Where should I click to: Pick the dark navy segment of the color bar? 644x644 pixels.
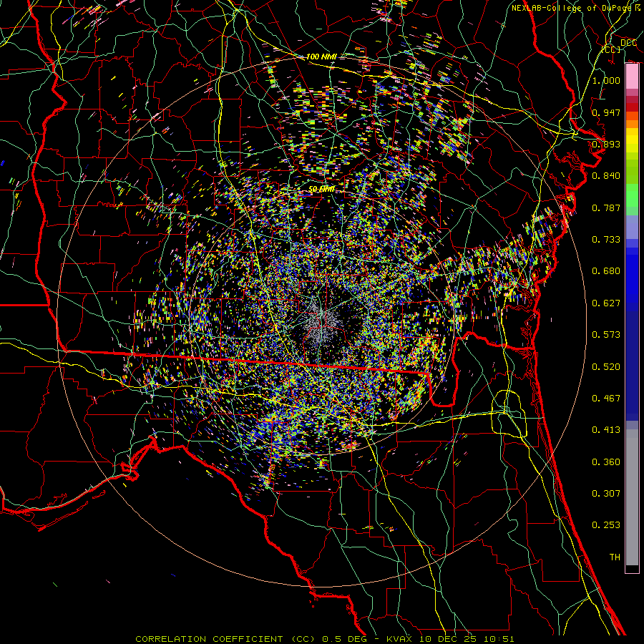(632, 366)
